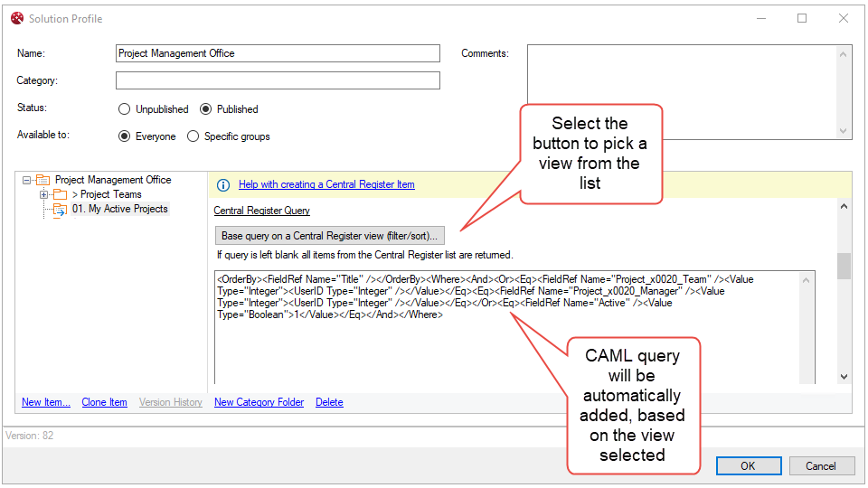
Task: Click Base query on a Central Register view button
Action: pos(329,236)
